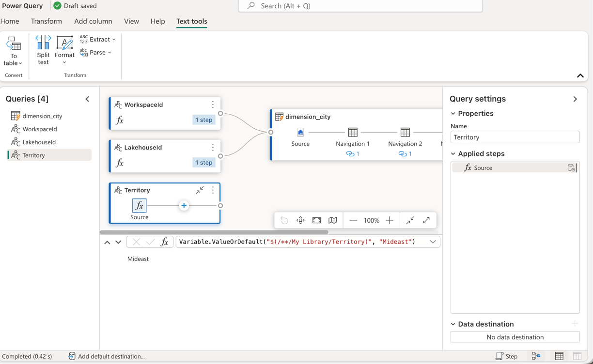Click the No data destination button
Viewport: 593px width, 364px height.
[x=515, y=337]
